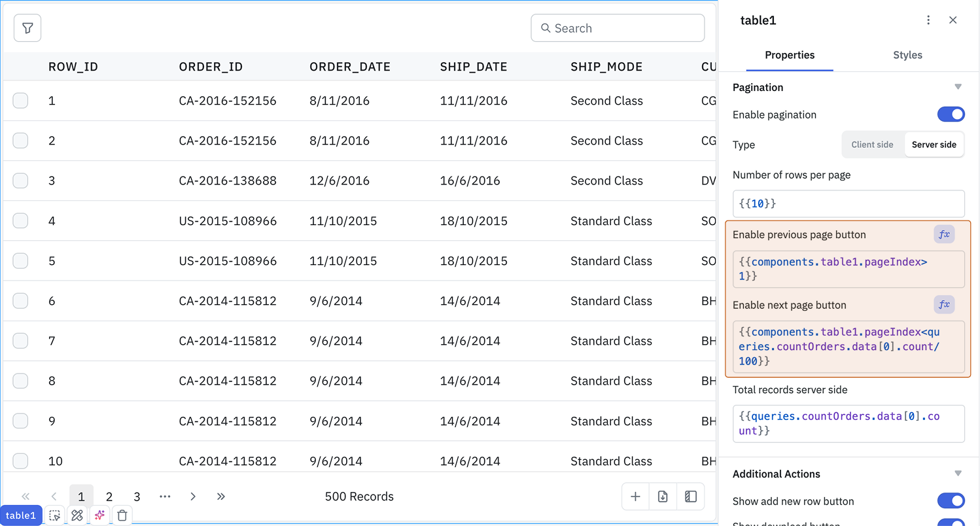Click the Total records server side field
The height and width of the screenshot is (526, 980).
click(849, 423)
